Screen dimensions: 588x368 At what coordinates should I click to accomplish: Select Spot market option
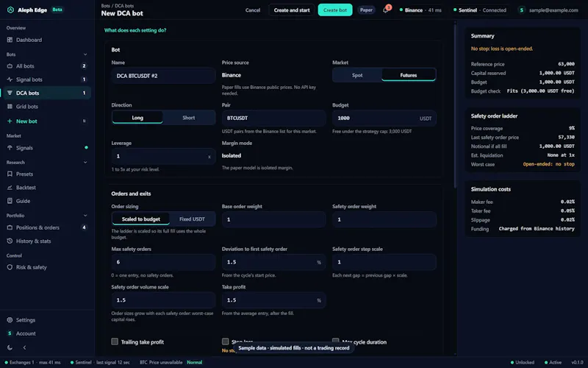click(x=357, y=75)
